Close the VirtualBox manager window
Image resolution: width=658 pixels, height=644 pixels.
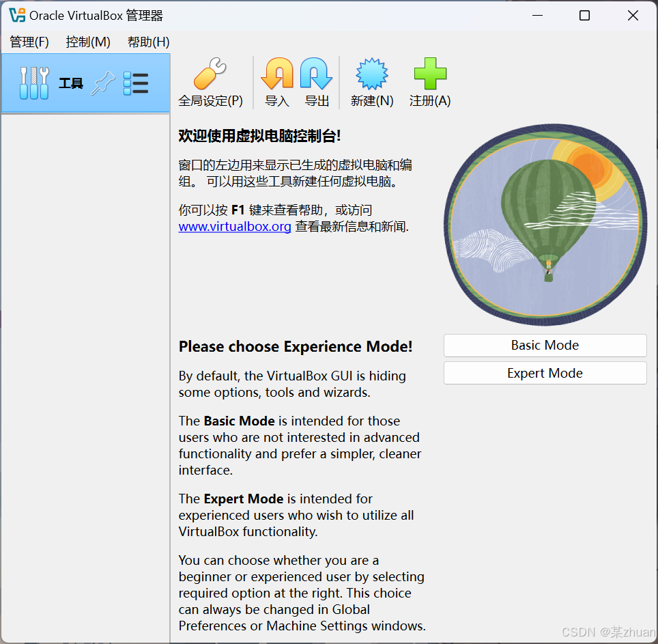(x=633, y=16)
